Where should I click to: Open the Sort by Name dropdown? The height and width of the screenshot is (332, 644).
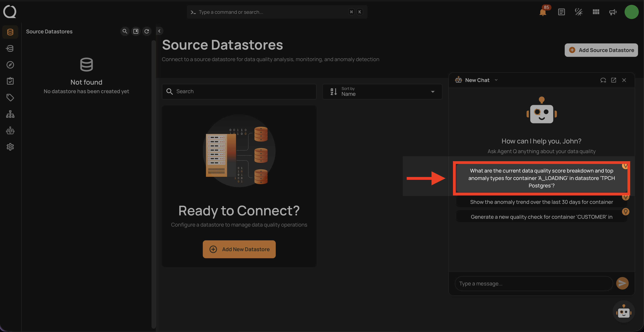pyautogui.click(x=382, y=92)
